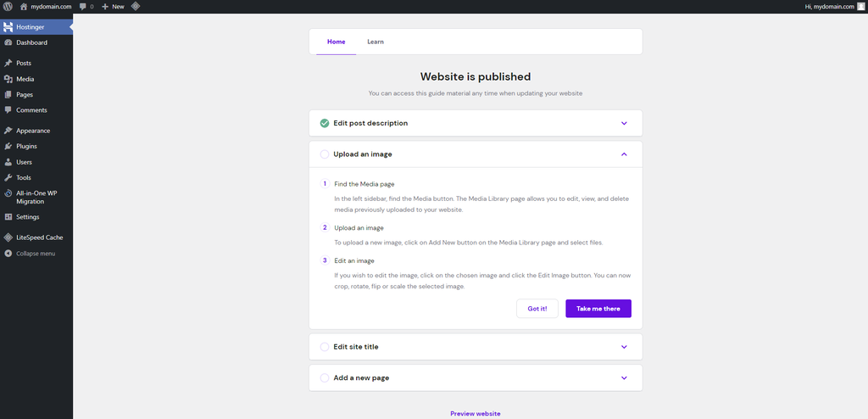Screen dimensions: 868x419
Task: Open Media library from sidebar icon
Action: (x=8, y=79)
